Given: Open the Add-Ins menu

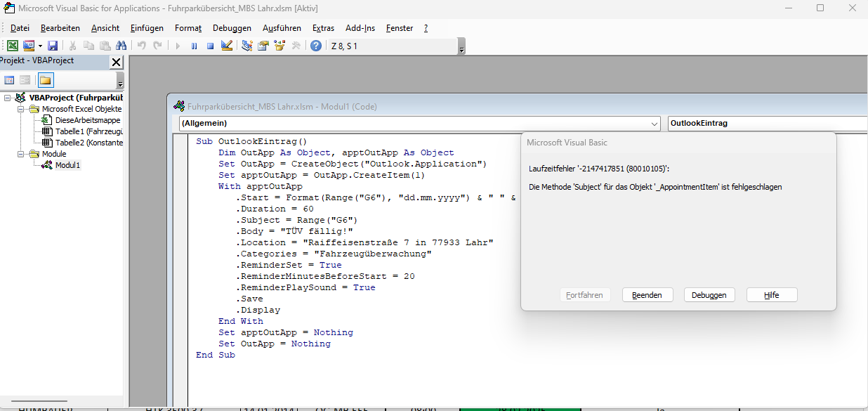Looking at the screenshot, I should (360, 28).
